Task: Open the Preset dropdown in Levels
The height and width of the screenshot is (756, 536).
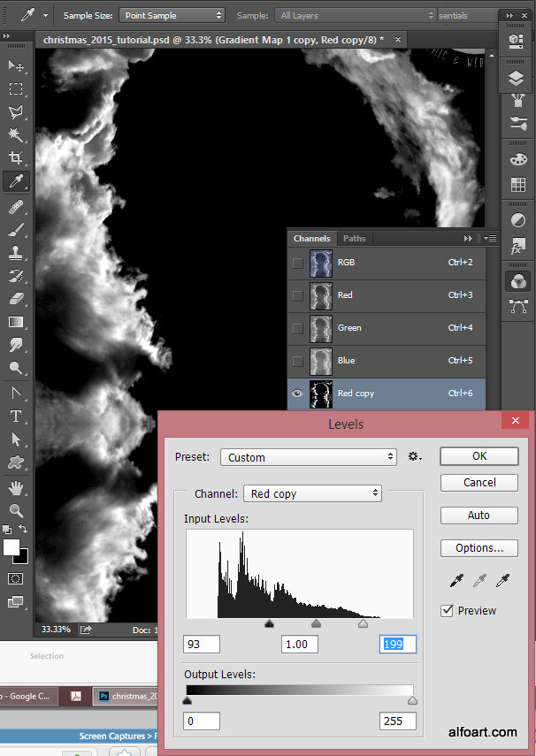Action: coord(308,457)
